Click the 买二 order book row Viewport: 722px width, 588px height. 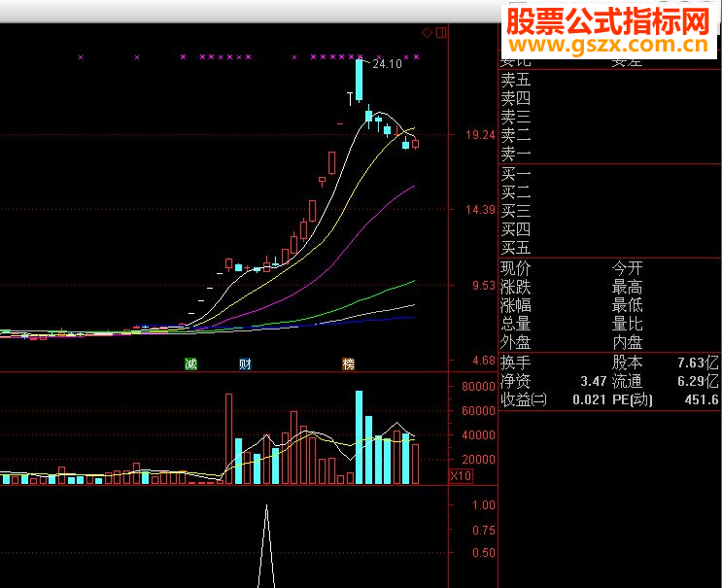(609, 192)
